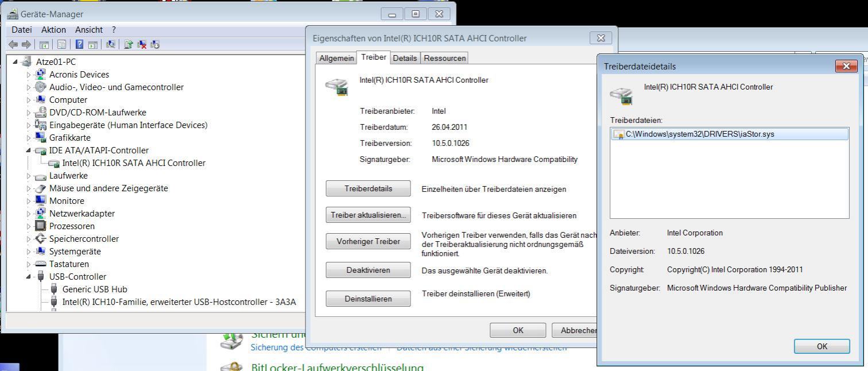Expand the Laufwerke node
868x371 pixels.
click(29, 175)
